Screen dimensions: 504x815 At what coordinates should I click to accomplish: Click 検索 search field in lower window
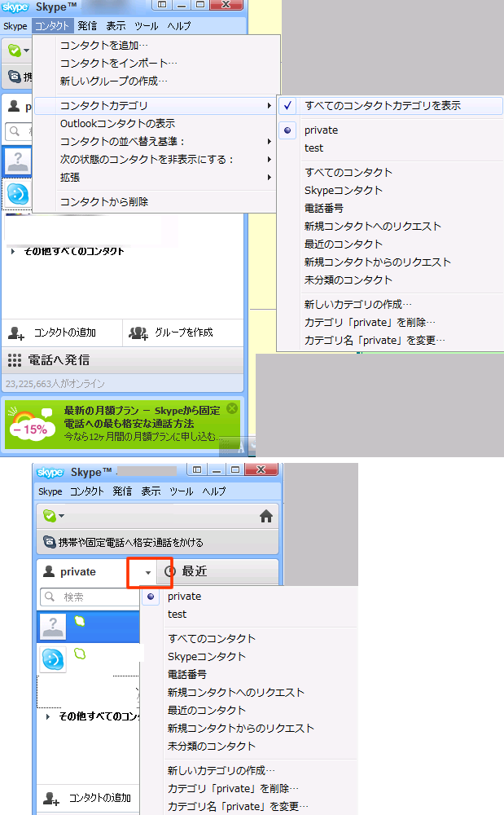91,597
